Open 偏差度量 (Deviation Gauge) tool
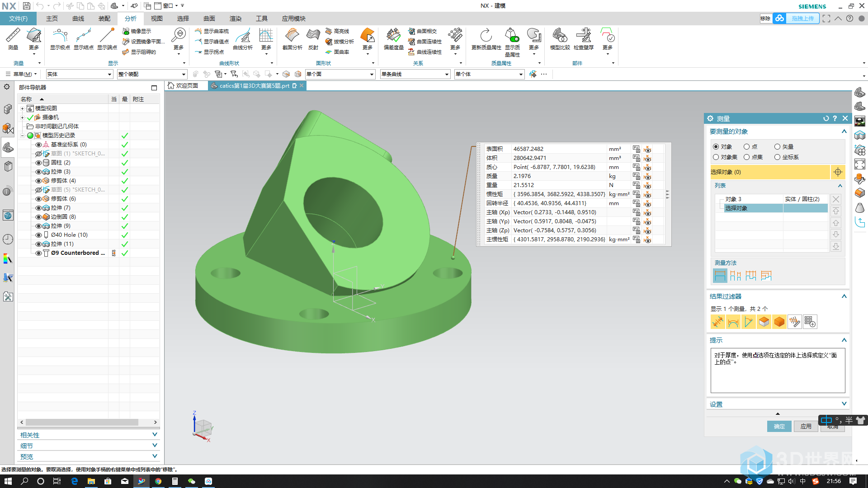 point(393,38)
